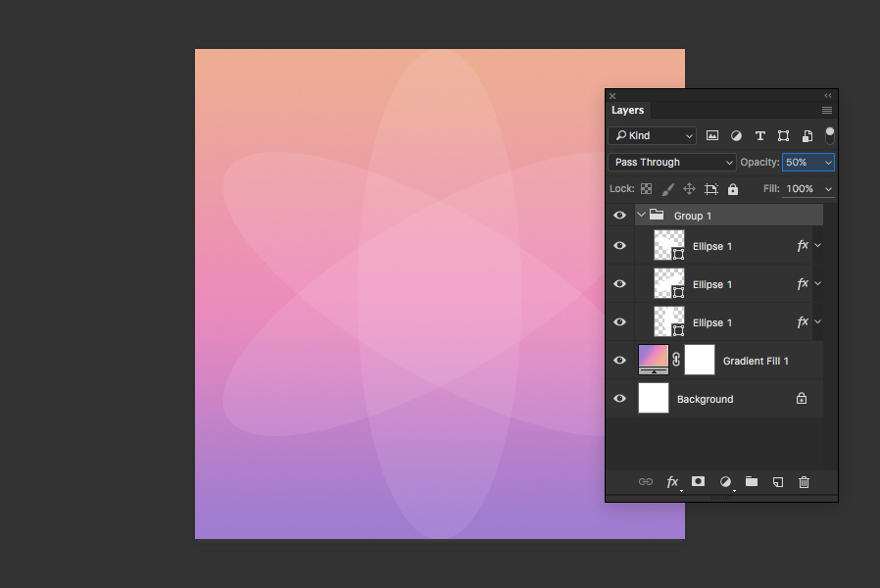Add a layer style via bottom fx icon

pyautogui.click(x=672, y=482)
